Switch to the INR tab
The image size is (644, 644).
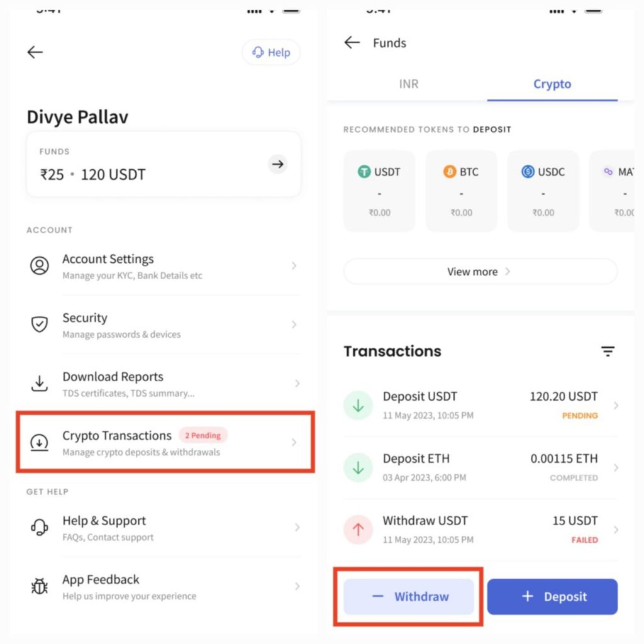(x=409, y=84)
